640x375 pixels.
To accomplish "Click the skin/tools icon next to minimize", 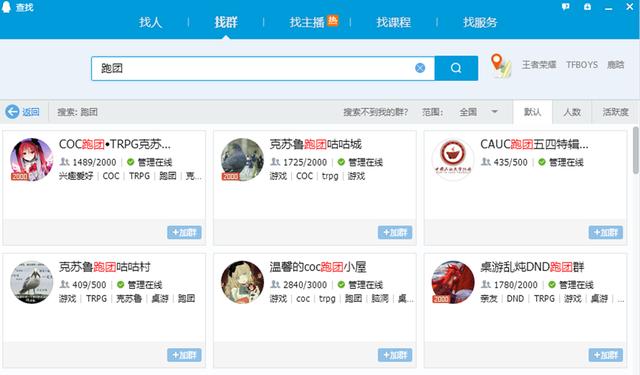I will 587,7.
